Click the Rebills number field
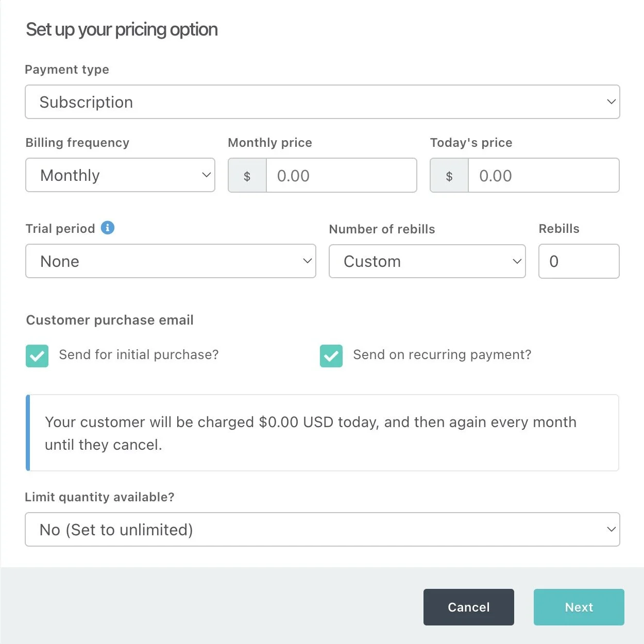The image size is (644, 644). point(579,261)
